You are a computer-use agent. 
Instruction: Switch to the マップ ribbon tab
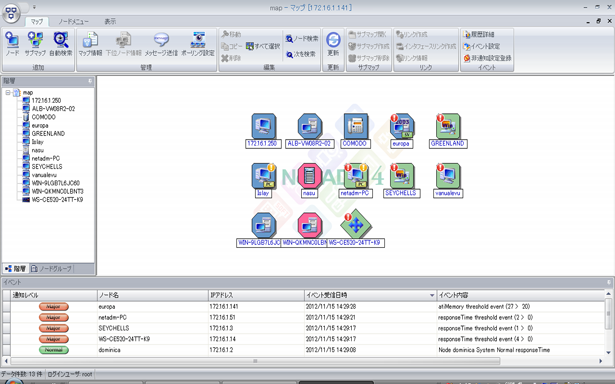pos(37,22)
